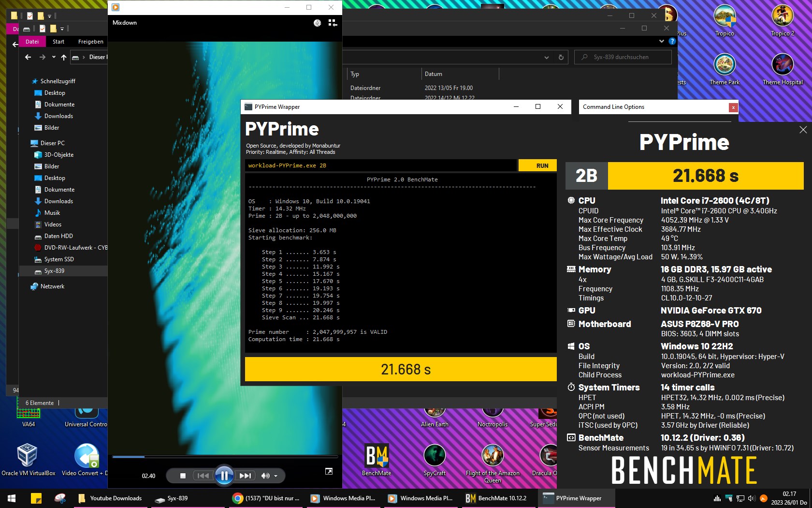Mute the Media Player speaker icon
The image size is (812, 508).
265,476
